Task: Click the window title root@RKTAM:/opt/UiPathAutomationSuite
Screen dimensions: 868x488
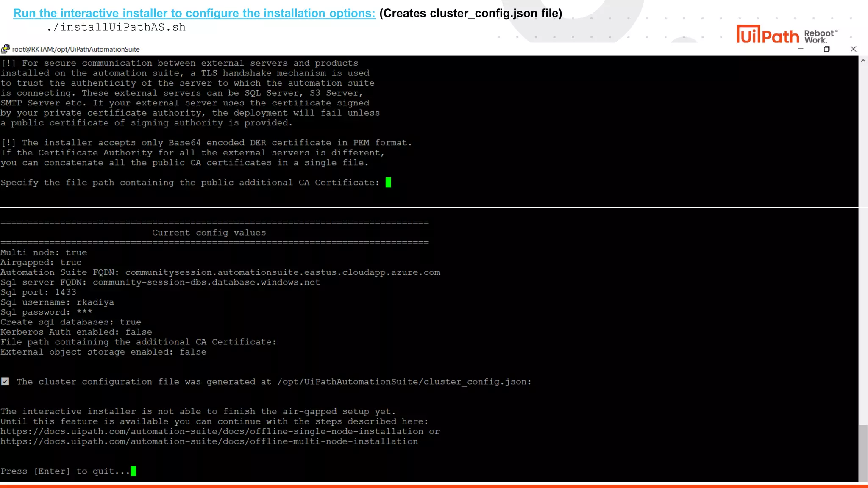Action: coord(76,49)
